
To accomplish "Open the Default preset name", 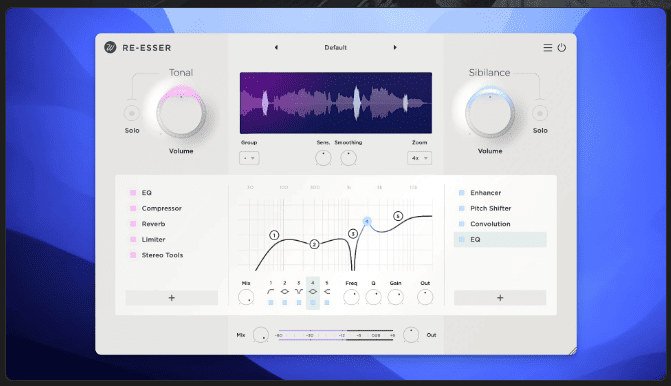I will [x=336, y=48].
